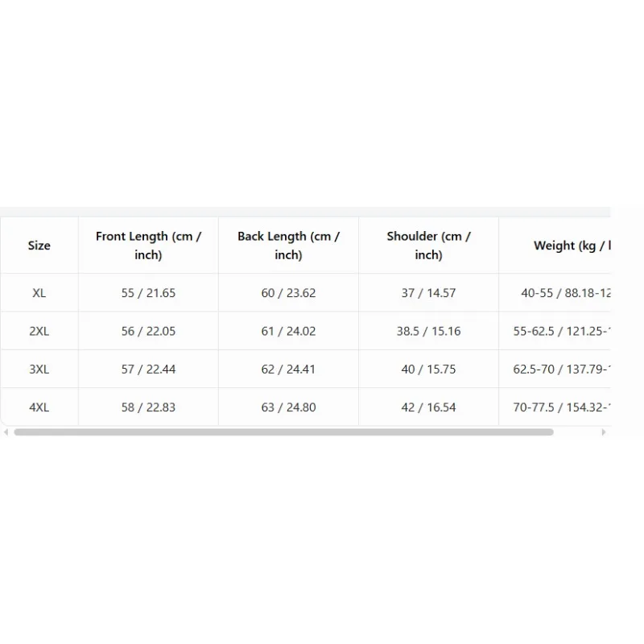Image resolution: width=644 pixels, height=644 pixels.
Task: Click the horizontal scrollbar thumb
Action: [x=284, y=432]
